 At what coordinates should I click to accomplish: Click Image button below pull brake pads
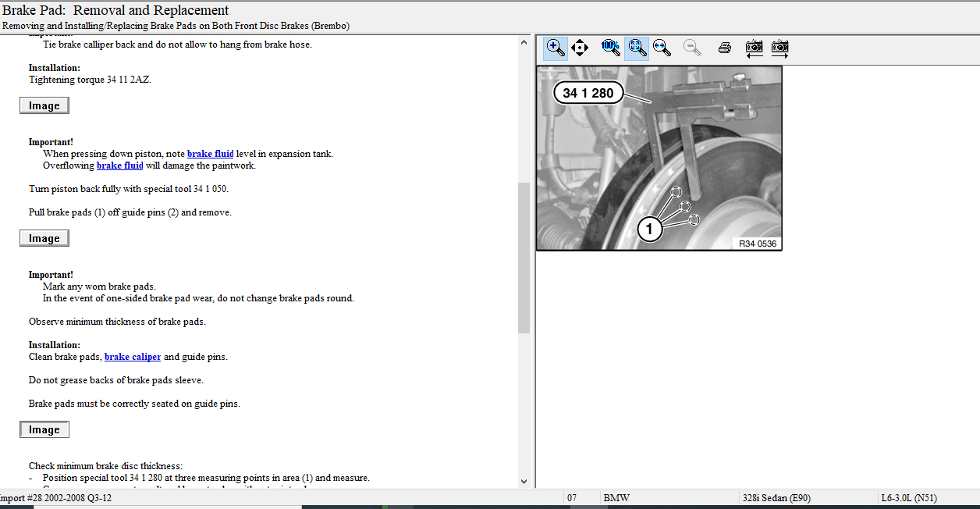click(44, 238)
